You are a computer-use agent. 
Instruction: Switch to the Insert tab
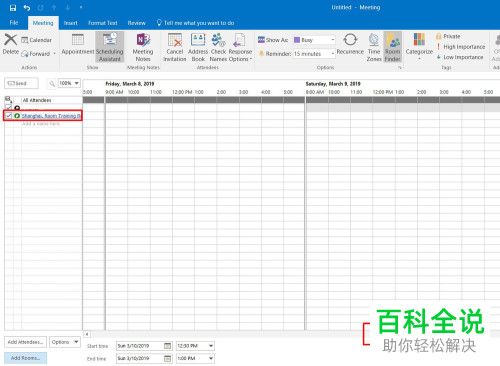[70, 23]
